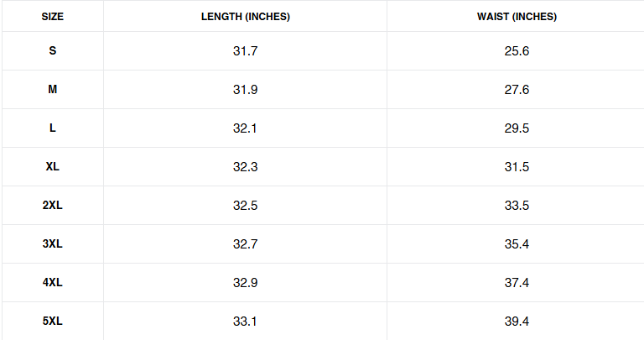Click the 33.5 waist cell
The height and width of the screenshot is (340, 644).
(517, 206)
